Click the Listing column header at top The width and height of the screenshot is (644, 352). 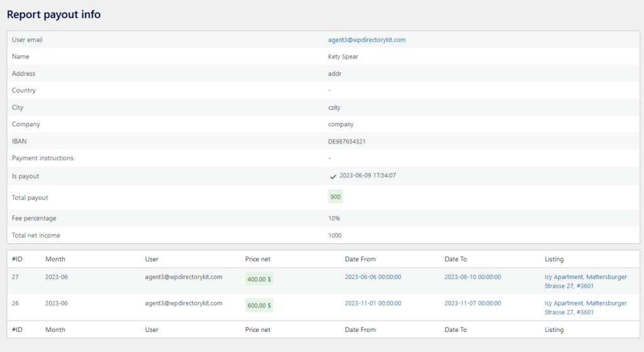pos(554,259)
